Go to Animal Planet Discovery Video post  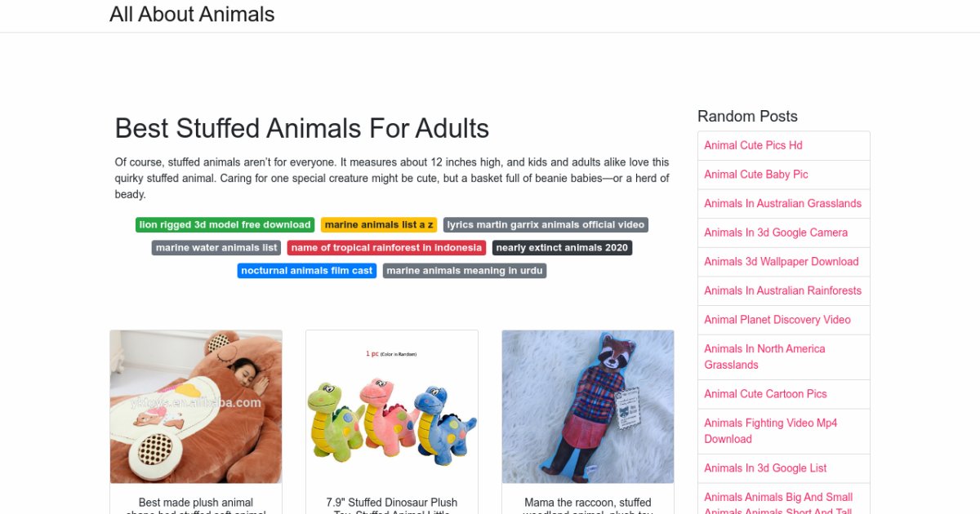(x=777, y=320)
